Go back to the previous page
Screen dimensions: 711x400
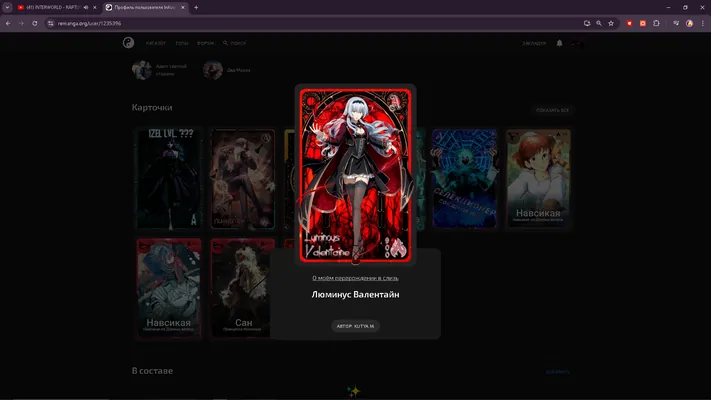coord(8,23)
